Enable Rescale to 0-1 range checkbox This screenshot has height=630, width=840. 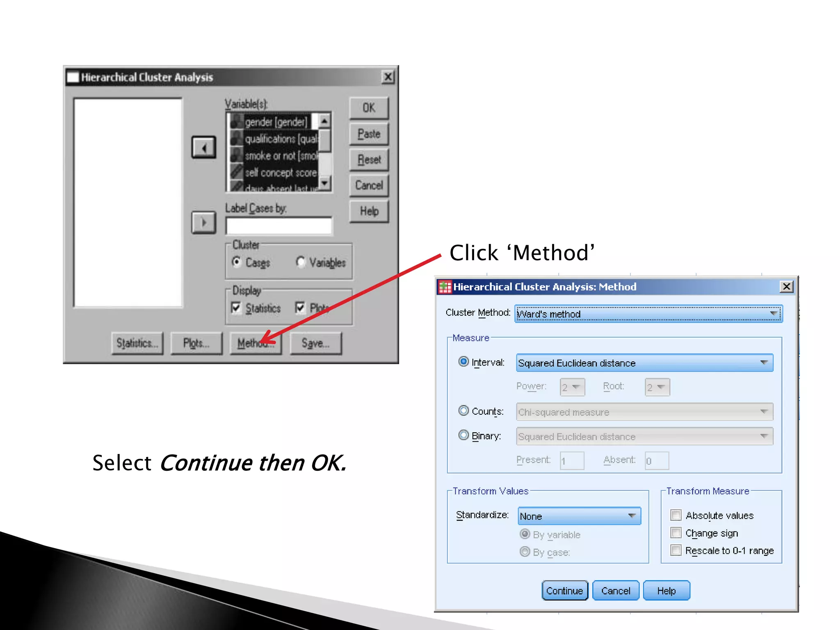click(676, 550)
